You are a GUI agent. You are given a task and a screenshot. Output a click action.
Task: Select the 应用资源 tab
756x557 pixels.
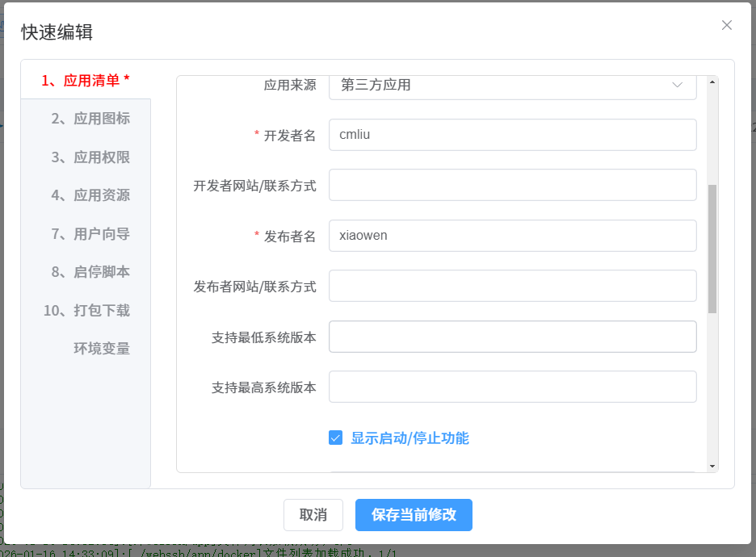pos(90,195)
